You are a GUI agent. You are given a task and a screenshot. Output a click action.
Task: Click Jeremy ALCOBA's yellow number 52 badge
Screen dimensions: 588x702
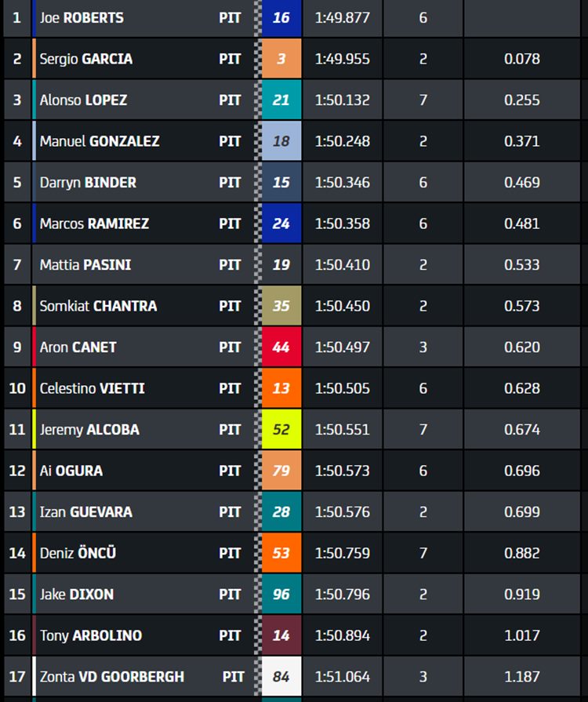click(281, 429)
